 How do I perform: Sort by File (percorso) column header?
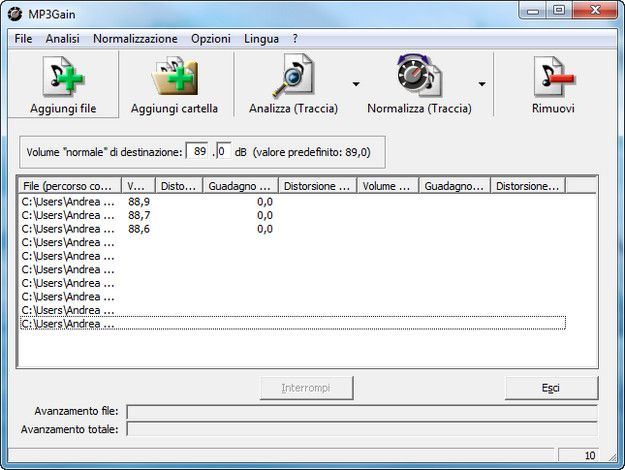69,185
